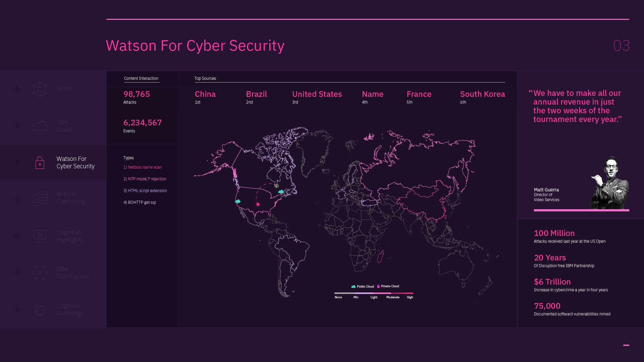Expand IBM Cloud using its plus sign

coord(17,126)
